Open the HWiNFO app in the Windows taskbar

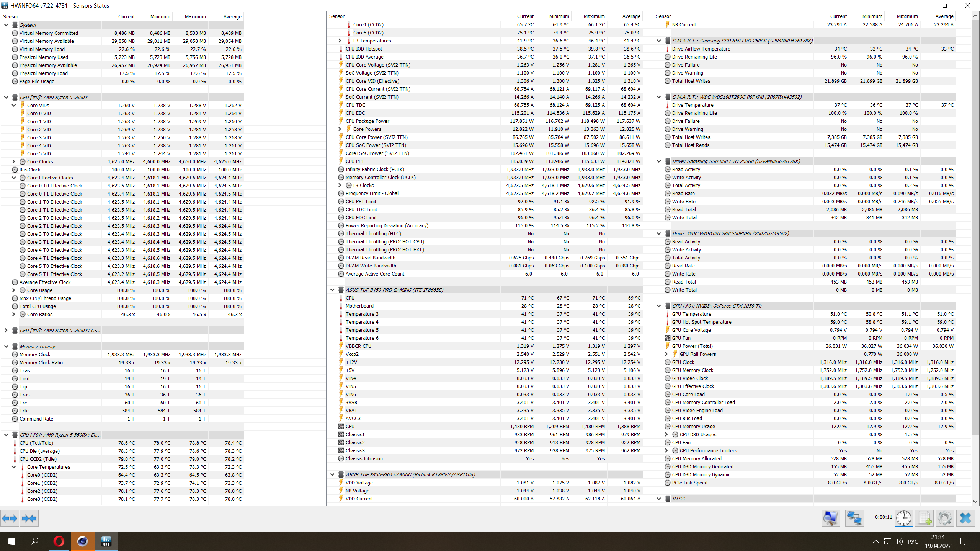click(106, 541)
